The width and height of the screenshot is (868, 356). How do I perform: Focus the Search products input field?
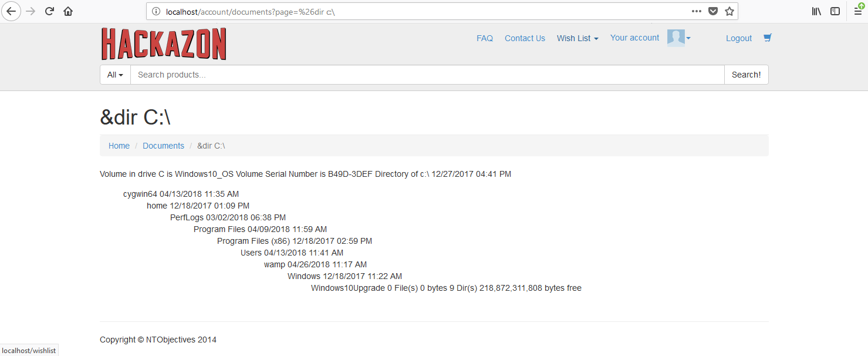click(427, 75)
